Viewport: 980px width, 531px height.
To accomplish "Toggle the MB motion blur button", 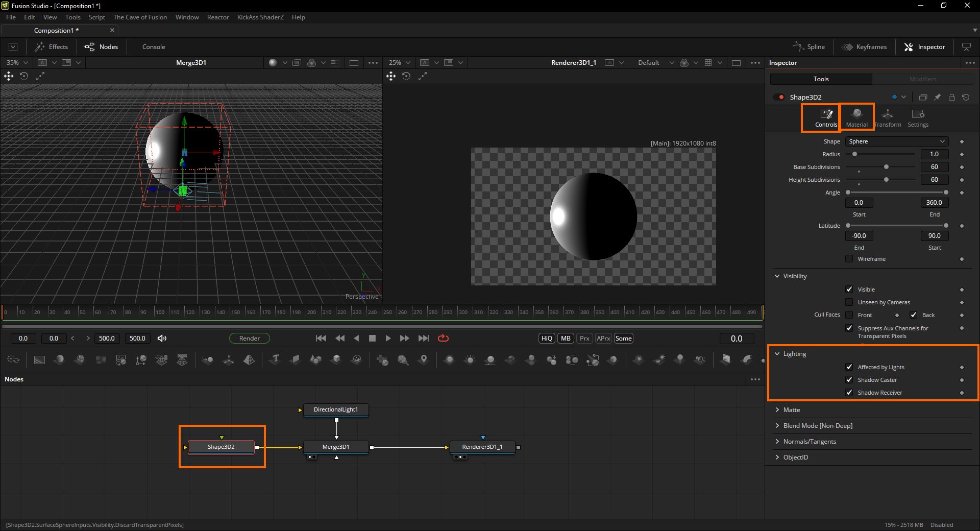I will [566, 339].
